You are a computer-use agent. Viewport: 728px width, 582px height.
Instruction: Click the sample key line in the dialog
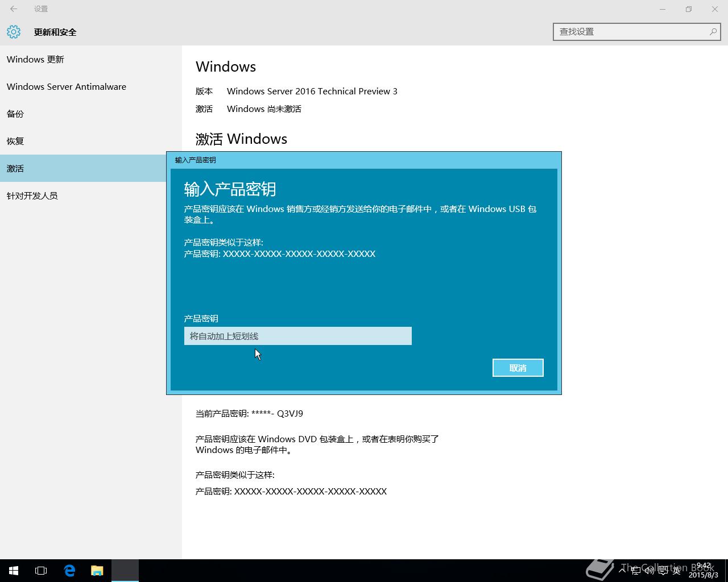click(280, 253)
